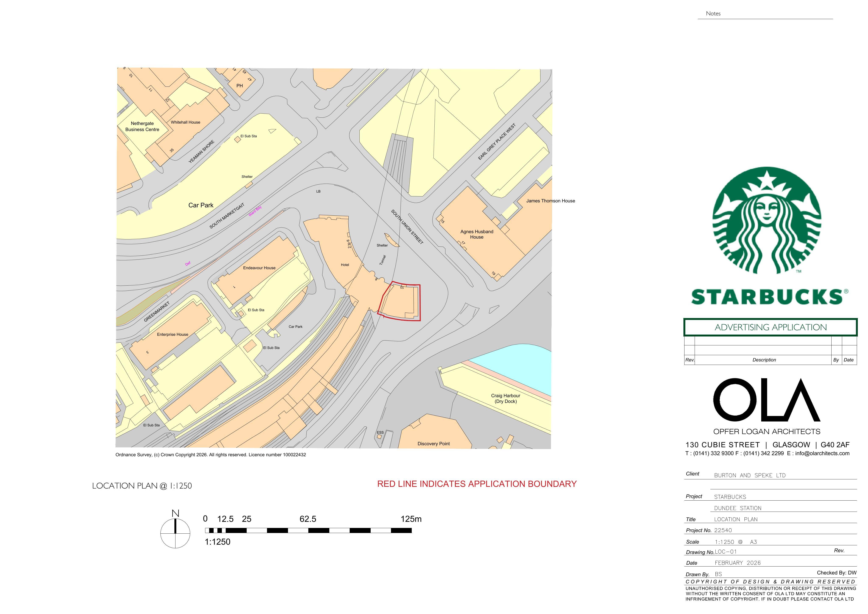Select the 'Agnes Husband House' label
868x614 pixels.
point(477,234)
